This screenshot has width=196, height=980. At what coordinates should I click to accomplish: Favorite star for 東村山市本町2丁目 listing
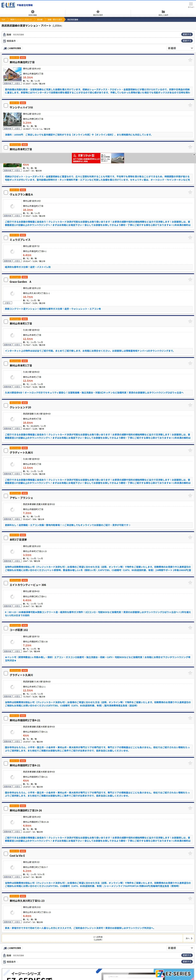coord(190,147)
